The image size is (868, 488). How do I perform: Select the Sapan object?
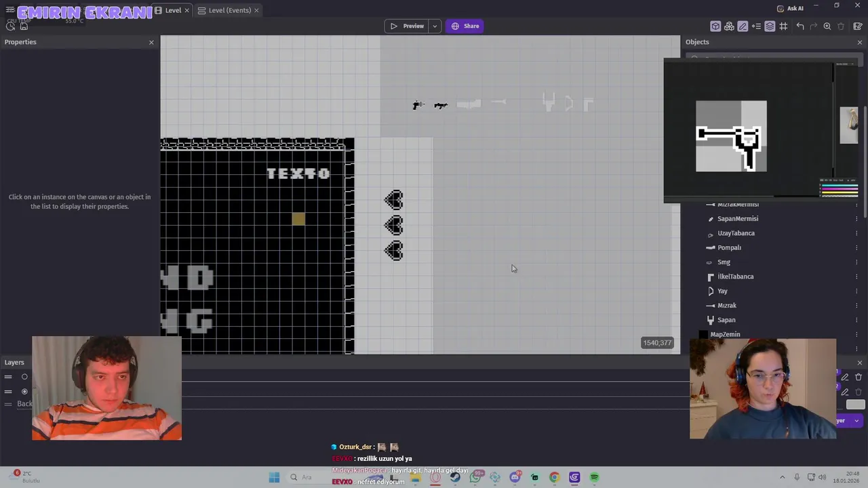tap(726, 320)
